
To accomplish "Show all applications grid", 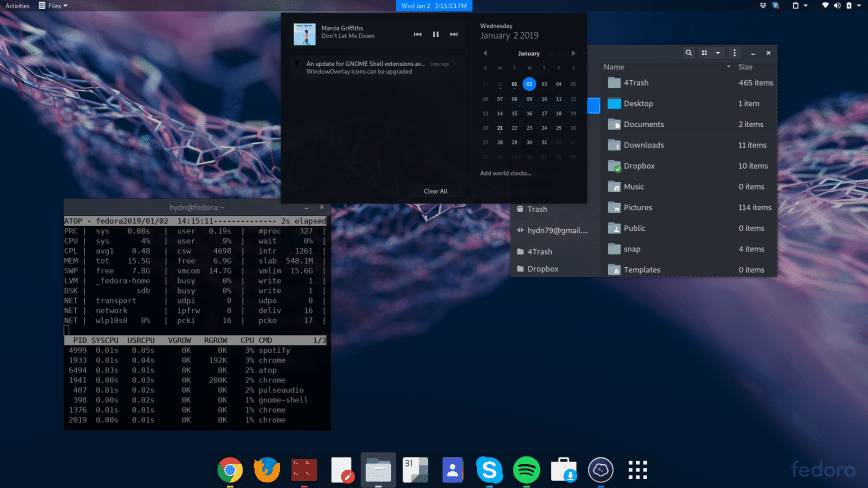I will [x=637, y=469].
